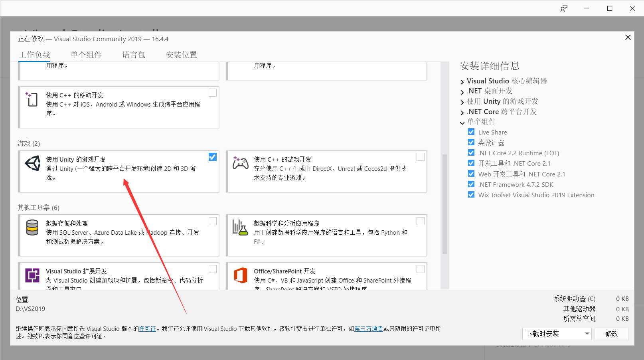Click the 其他工具集 (6) section heading
644x360 pixels.
38,208
